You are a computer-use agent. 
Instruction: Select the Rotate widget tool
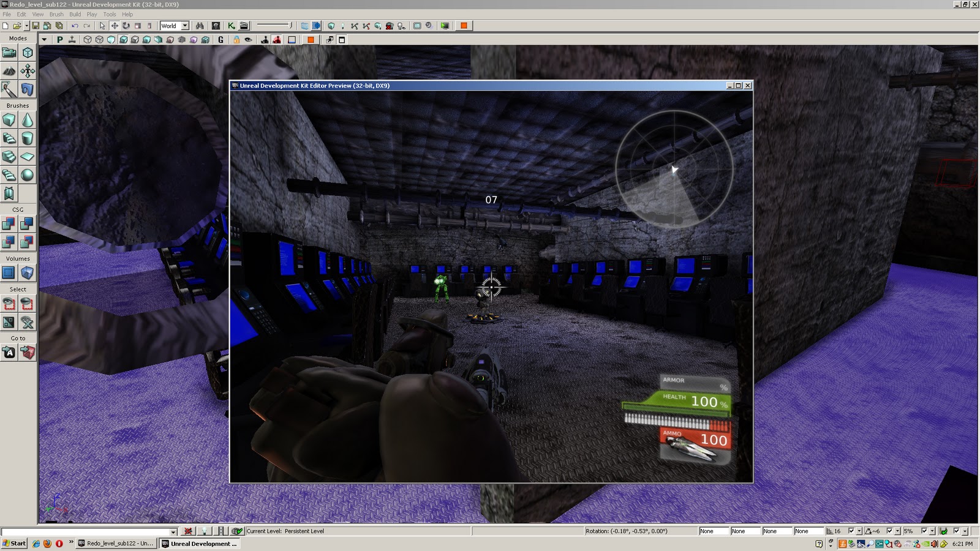click(x=126, y=26)
